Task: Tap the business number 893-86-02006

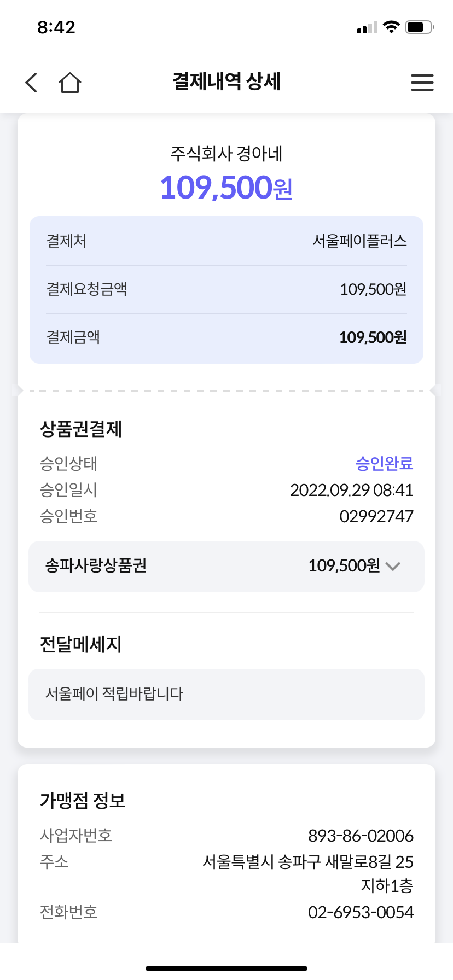Action: pos(361,836)
